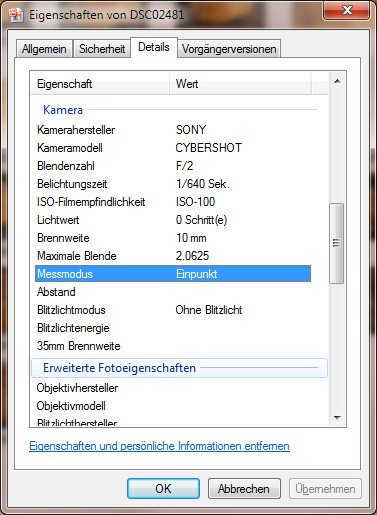Screen dimensions: 377x515
Task: Click the empty Objektivhersteller value field
Action: (x=243, y=388)
